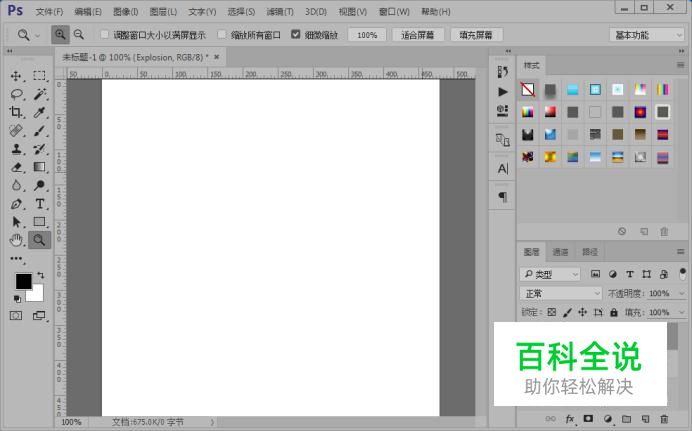
Task: Select the Crop tool
Action: click(x=16, y=112)
